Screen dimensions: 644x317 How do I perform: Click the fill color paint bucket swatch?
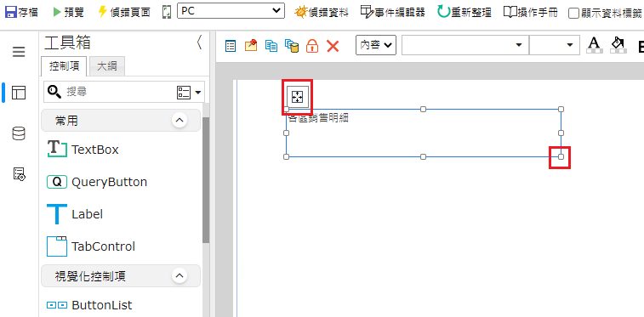(618, 45)
